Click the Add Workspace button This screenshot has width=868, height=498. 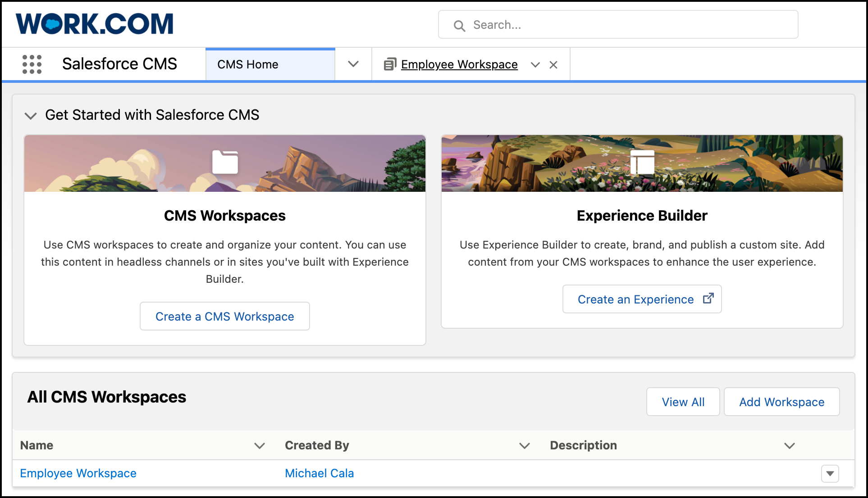(782, 402)
